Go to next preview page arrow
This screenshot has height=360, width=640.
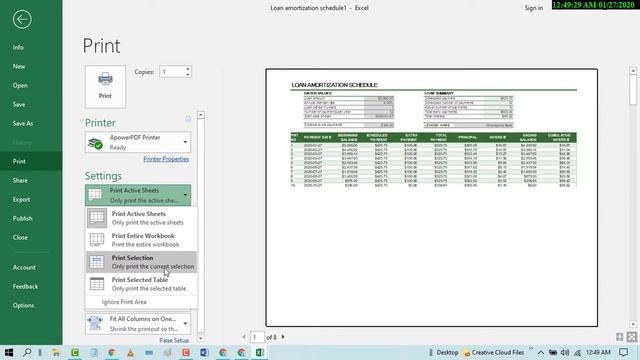[283, 337]
